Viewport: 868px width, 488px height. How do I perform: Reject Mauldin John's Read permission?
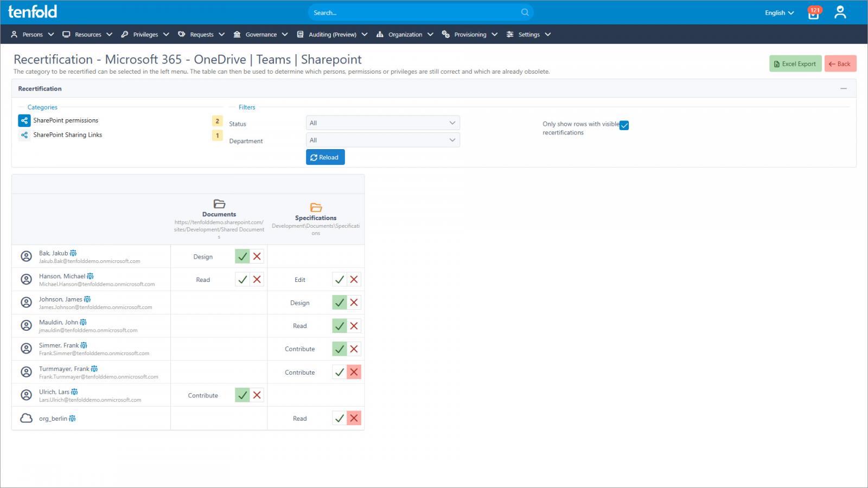(x=354, y=326)
